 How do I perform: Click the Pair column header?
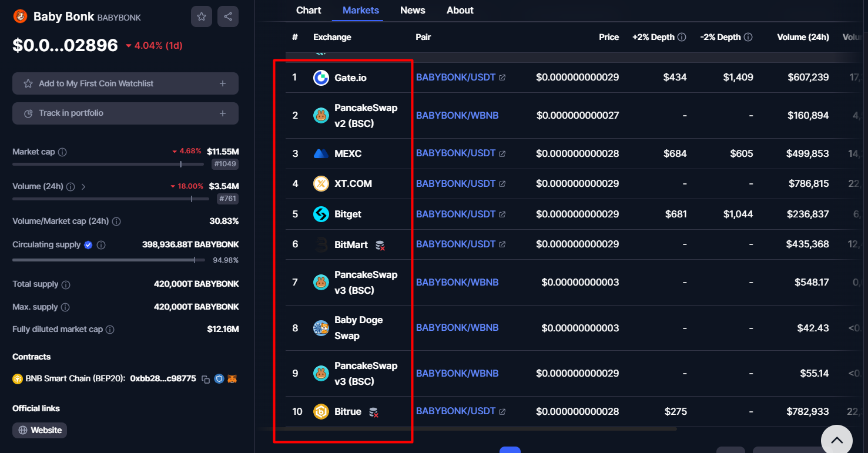click(x=423, y=37)
